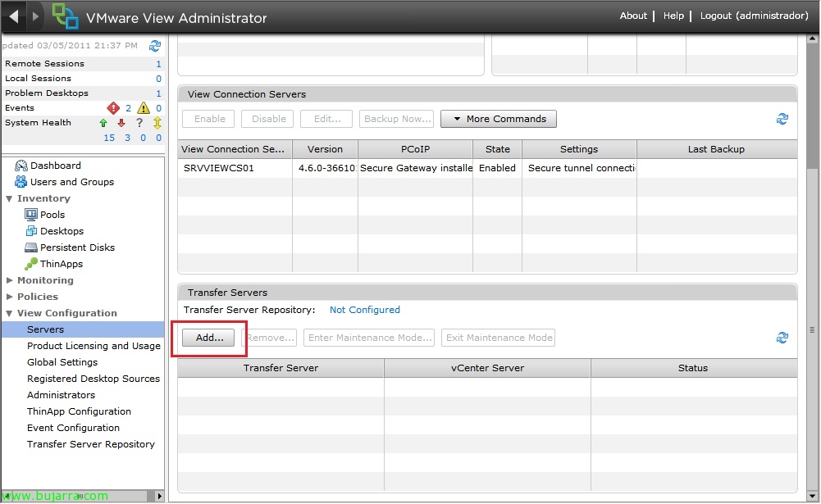Click the Enable connection server button

click(208, 120)
